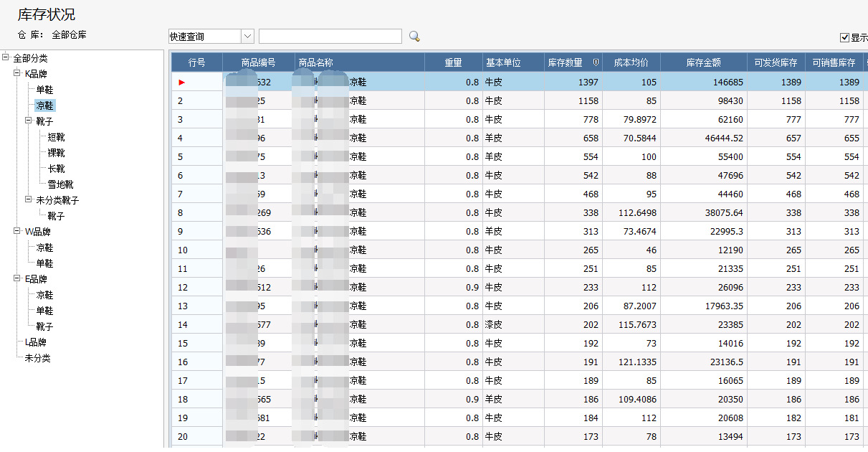Image resolution: width=868 pixels, height=452 pixels.
Task: Collapse the K品牌 node
Action: [x=17, y=74]
